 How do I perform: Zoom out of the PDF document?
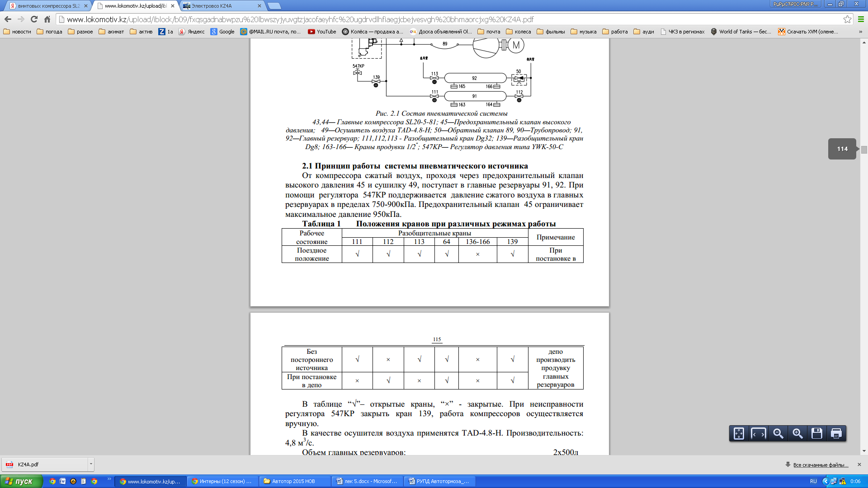tap(778, 433)
